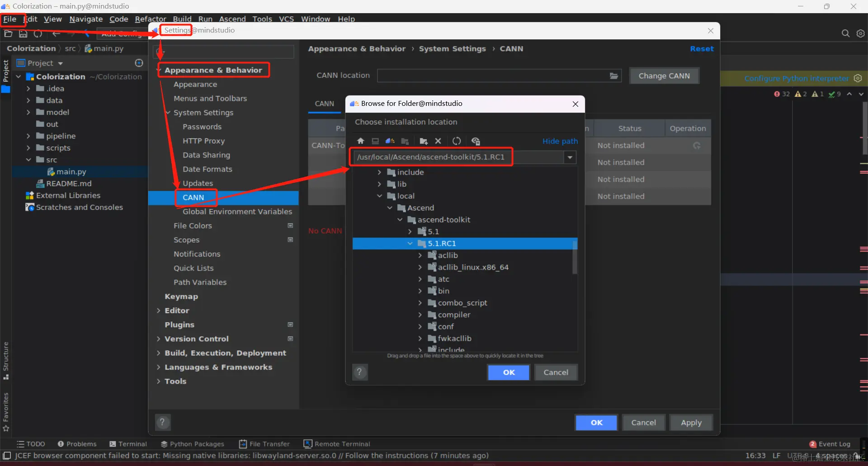The height and width of the screenshot is (466, 868).
Task: Click the gear on Configure Python interpreter banner
Action: (858, 78)
